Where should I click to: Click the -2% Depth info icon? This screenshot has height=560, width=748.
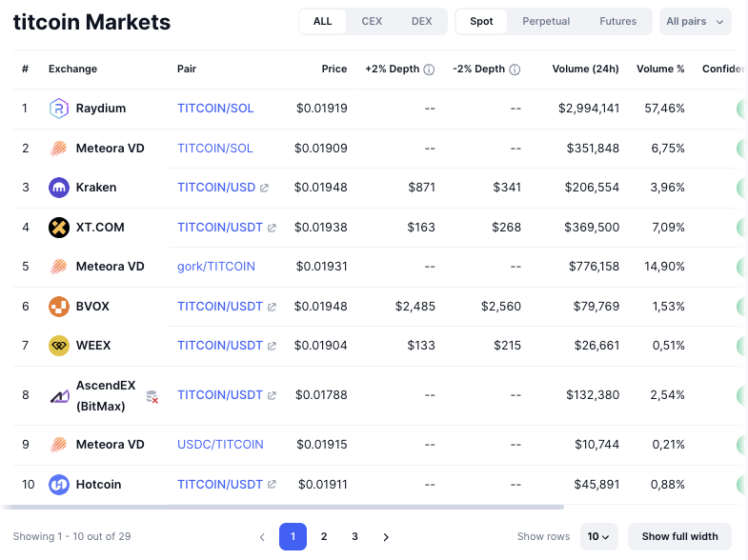tap(515, 70)
